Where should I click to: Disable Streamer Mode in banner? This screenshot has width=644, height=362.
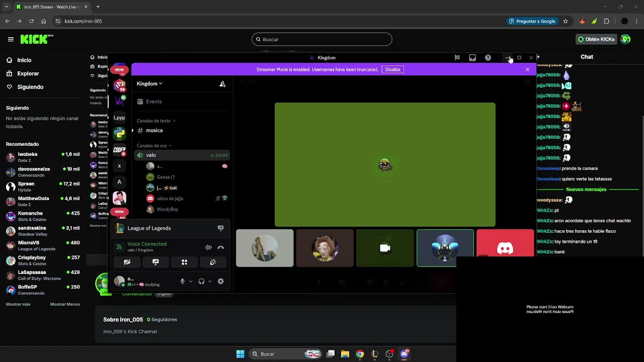(393, 69)
